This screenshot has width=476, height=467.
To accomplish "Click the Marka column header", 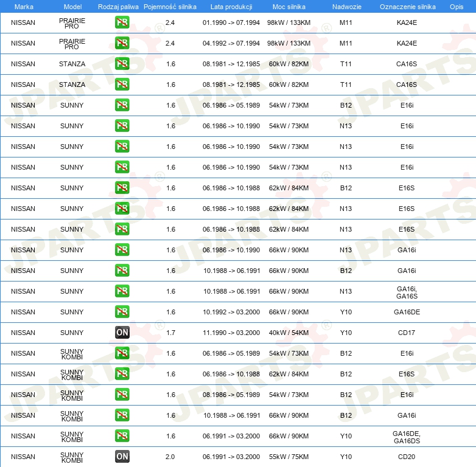I will [x=24, y=7].
